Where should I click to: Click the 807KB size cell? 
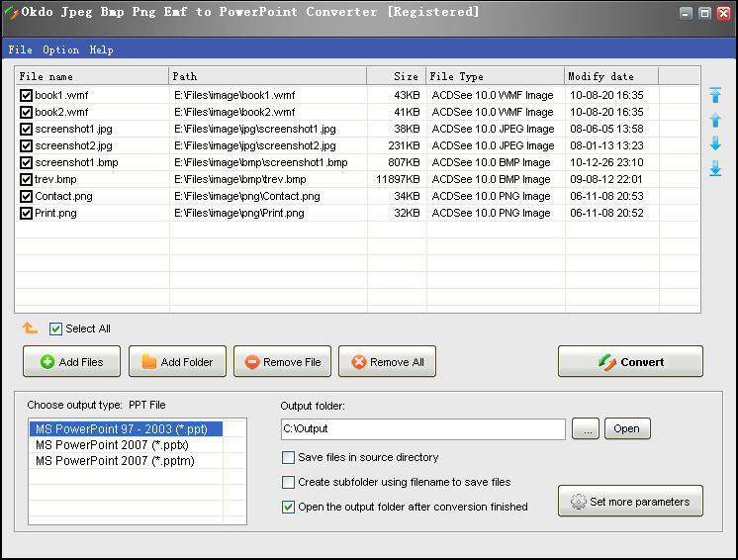pos(404,163)
